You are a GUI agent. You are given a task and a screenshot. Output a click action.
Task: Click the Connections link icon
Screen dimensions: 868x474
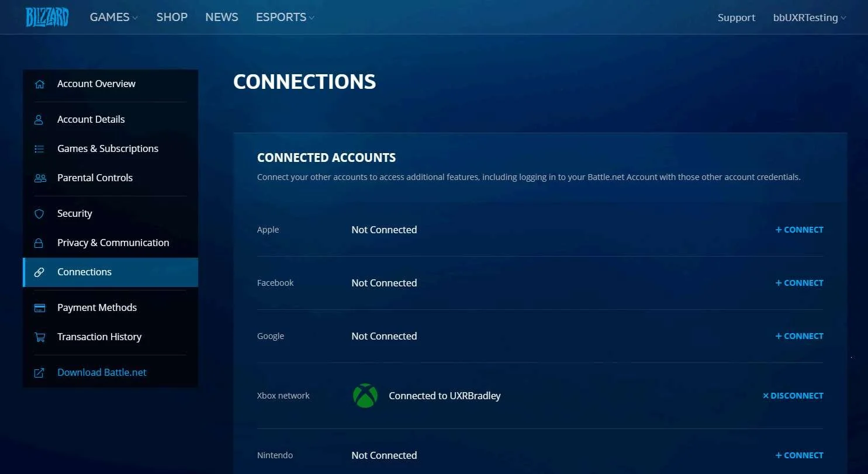(39, 272)
